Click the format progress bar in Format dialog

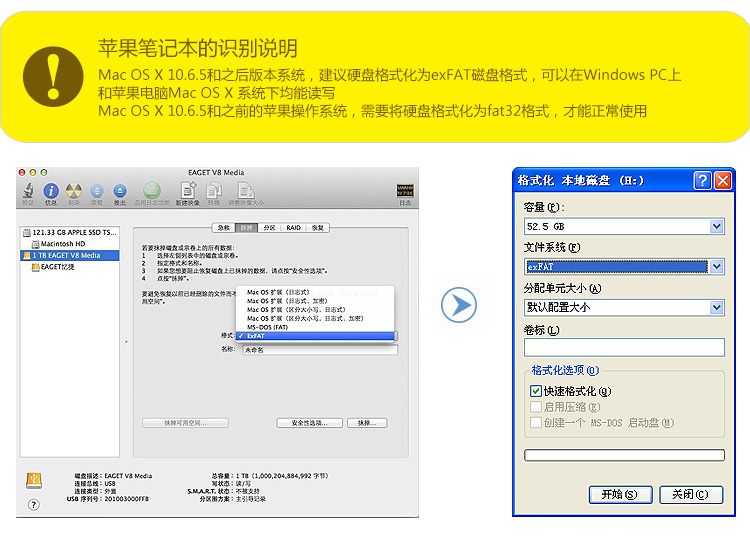(624, 455)
